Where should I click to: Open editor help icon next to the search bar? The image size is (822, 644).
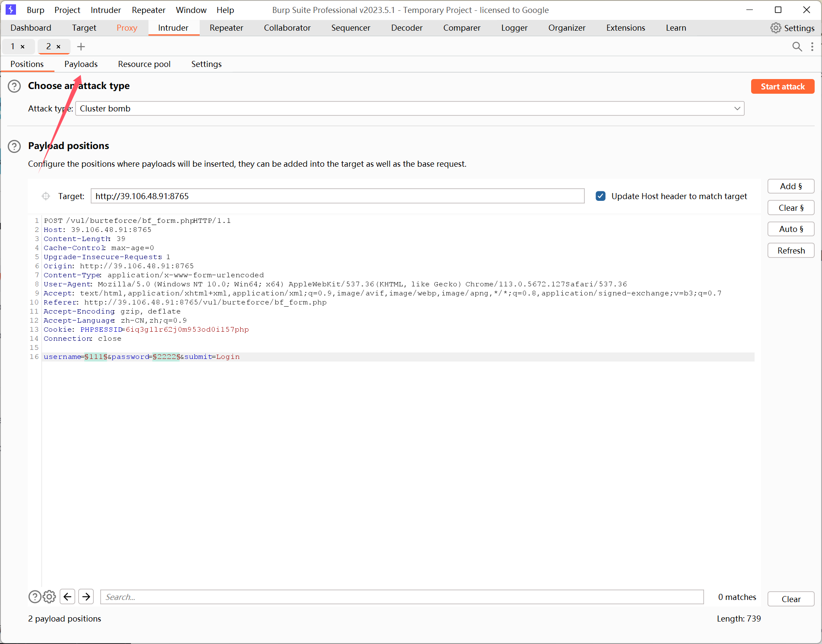[x=35, y=597]
